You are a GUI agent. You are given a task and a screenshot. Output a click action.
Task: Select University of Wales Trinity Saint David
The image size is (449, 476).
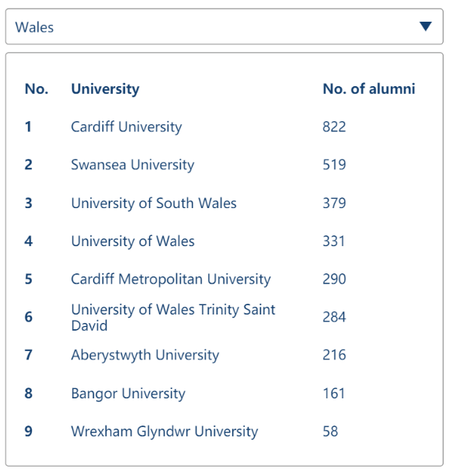click(x=173, y=318)
